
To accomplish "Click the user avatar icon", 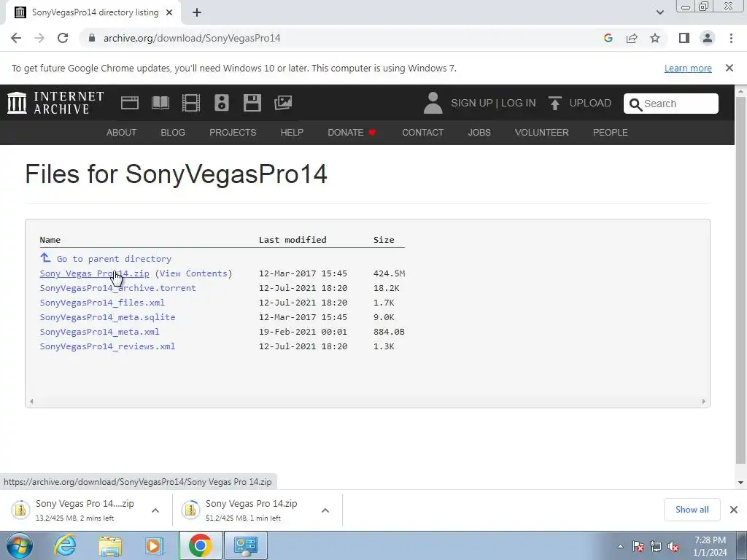I will coord(433,103).
